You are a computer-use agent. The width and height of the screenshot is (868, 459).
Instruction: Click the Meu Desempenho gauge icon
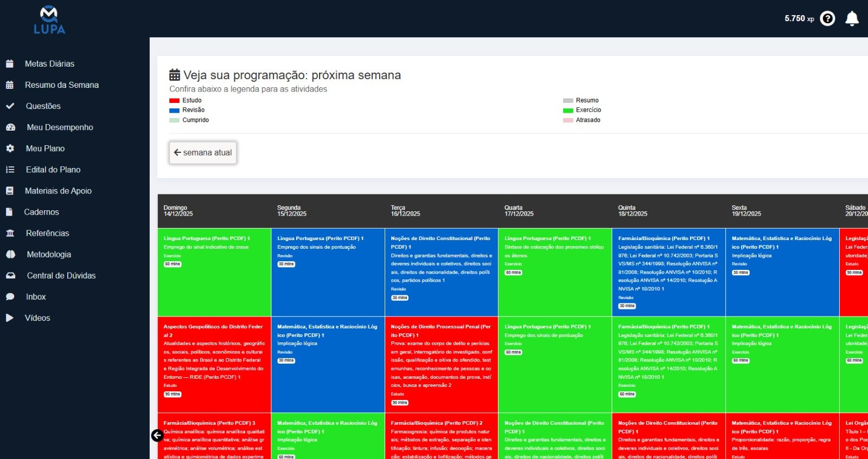pyautogui.click(x=10, y=127)
